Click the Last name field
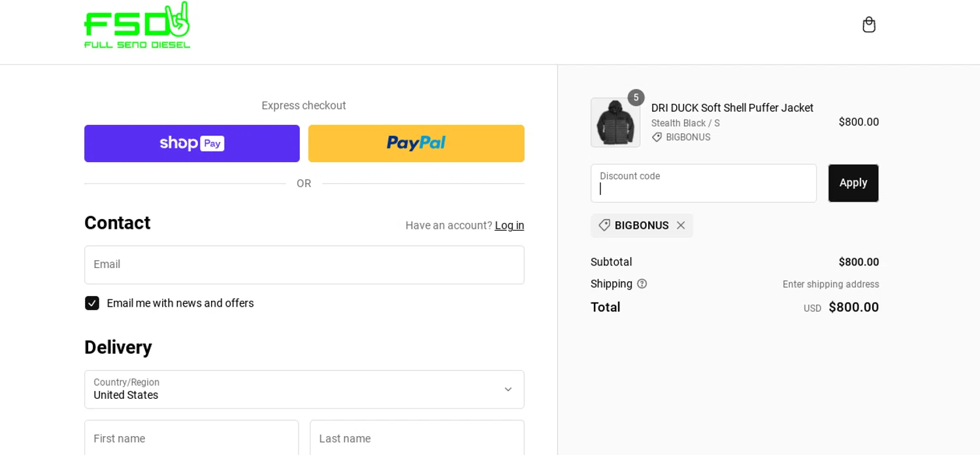Screen dimensions: 980x455 coord(417,438)
